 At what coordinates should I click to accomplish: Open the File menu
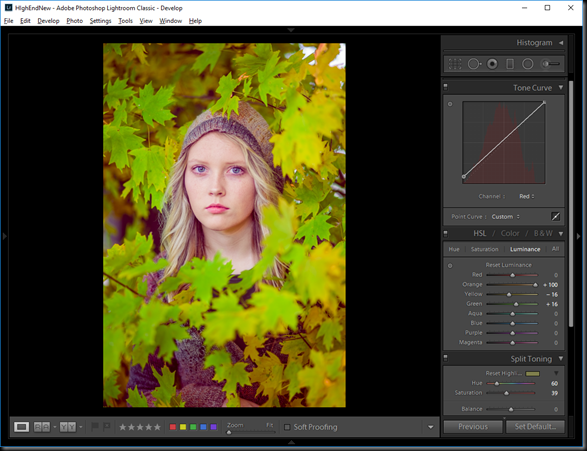click(x=9, y=21)
